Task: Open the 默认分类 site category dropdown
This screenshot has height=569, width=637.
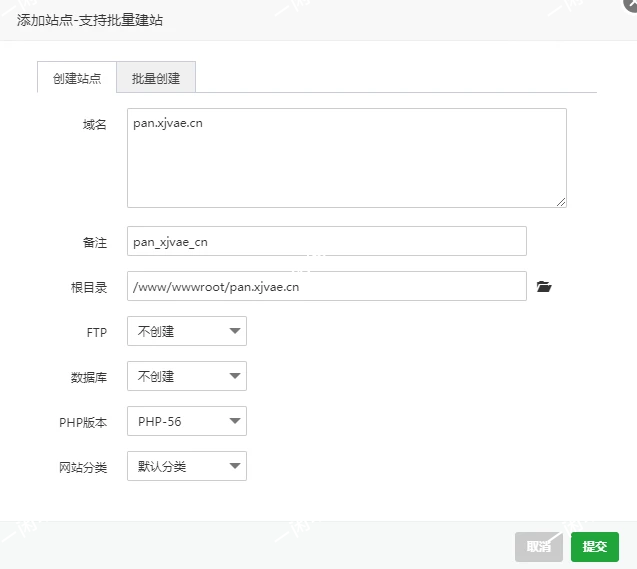Action: coord(187,466)
